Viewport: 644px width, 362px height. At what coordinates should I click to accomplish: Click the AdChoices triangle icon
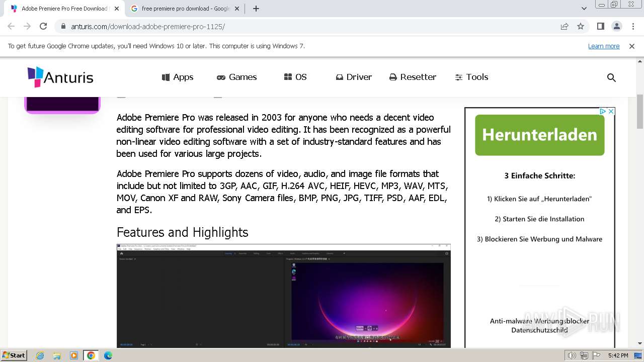click(x=603, y=111)
